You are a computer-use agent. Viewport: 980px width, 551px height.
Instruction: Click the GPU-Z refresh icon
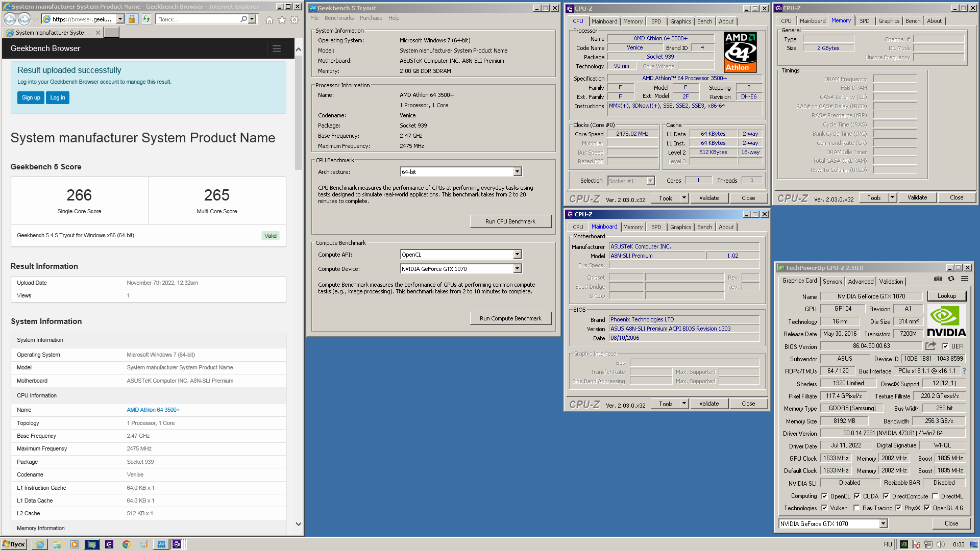951,279
